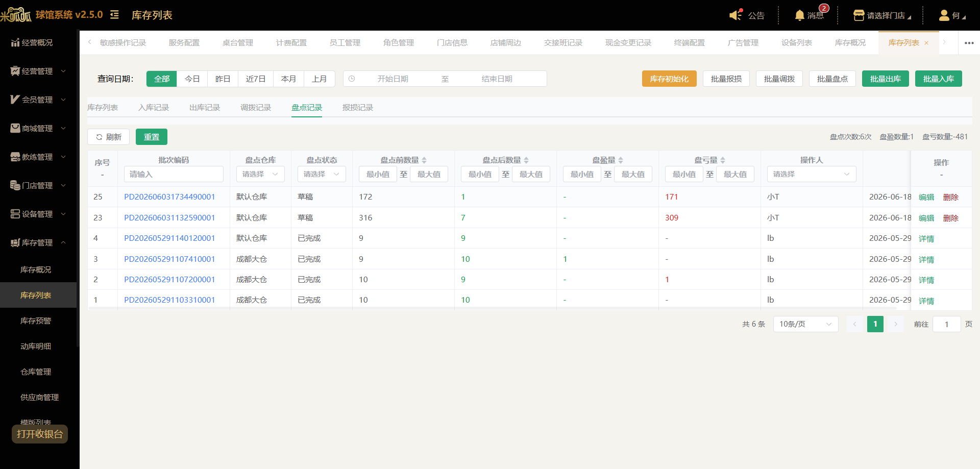Click the 刷新 refresh button
Viewport: 980px width, 469px height.
point(108,137)
